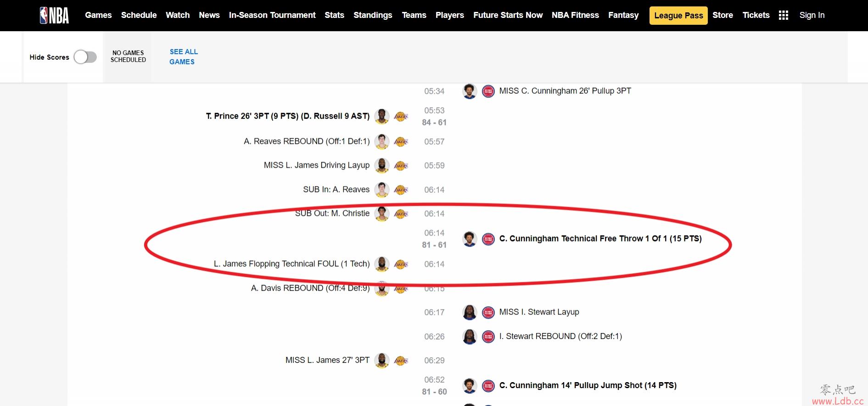Click Pistons logo on MISS 26' Pullup 3PT row
Image resolution: width=868 pixels, height=406 pixels.
[x=488, y=91]
